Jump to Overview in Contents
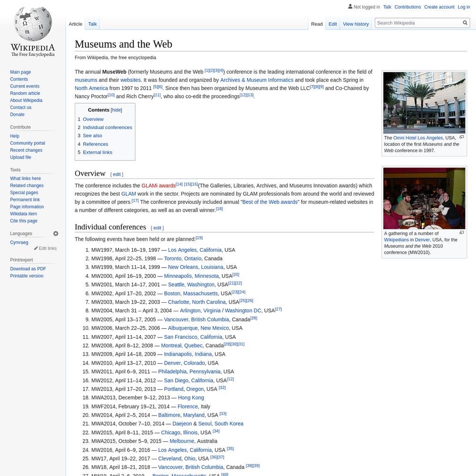The height and width of the screenshot is (476, 476). coord(93,119)
